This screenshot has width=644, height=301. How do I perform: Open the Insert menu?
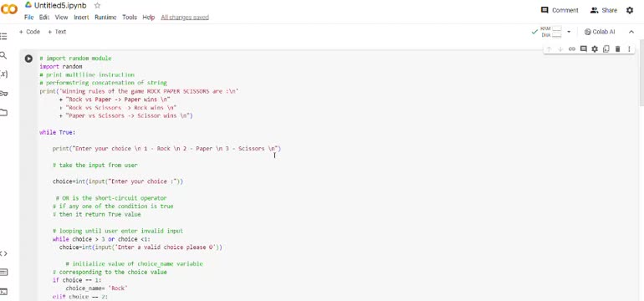click(81, 18)
